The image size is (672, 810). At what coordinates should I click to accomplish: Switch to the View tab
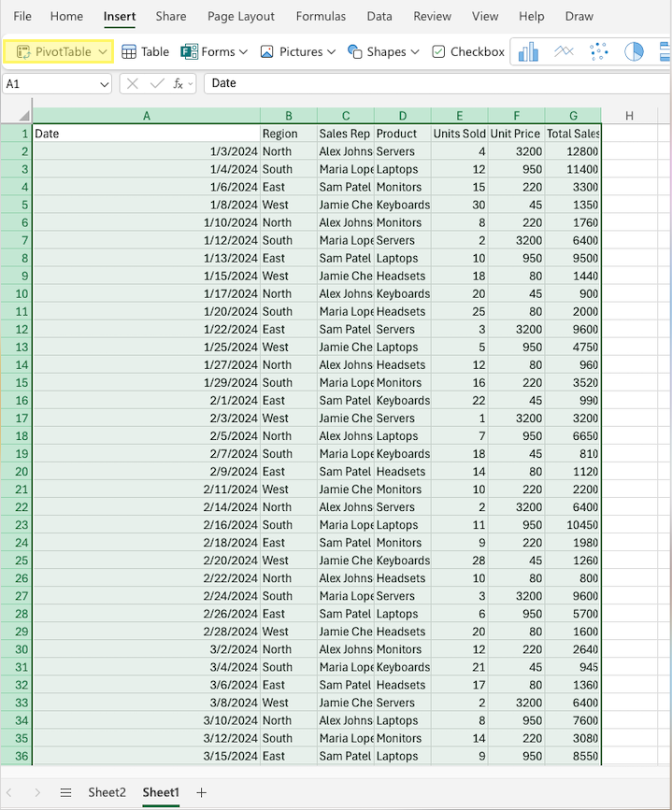click(485, 17)
